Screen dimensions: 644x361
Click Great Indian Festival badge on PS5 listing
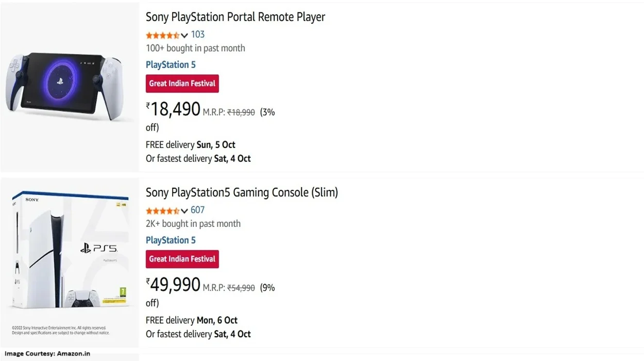click(182, 259)
